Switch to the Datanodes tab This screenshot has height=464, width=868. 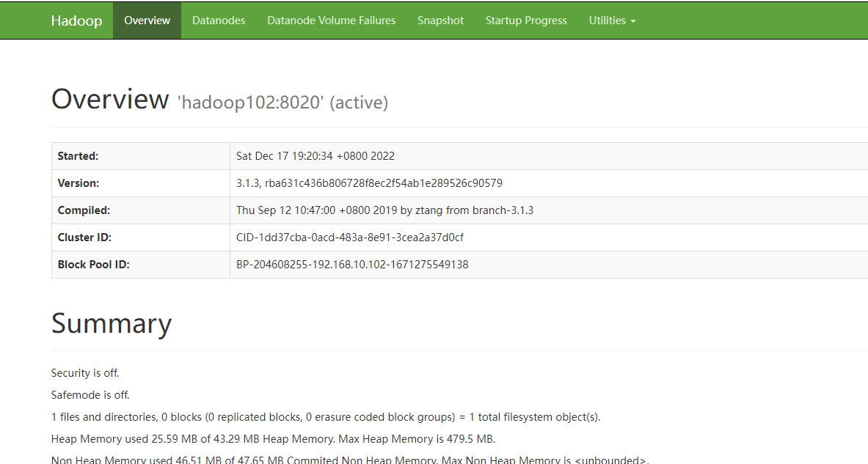pos(218,20)
